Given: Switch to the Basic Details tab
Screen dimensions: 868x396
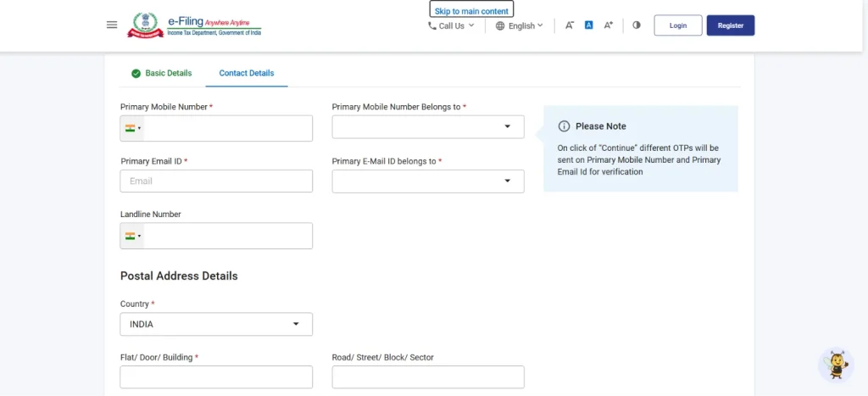Looking at the screenshot, I should [162, 73].
